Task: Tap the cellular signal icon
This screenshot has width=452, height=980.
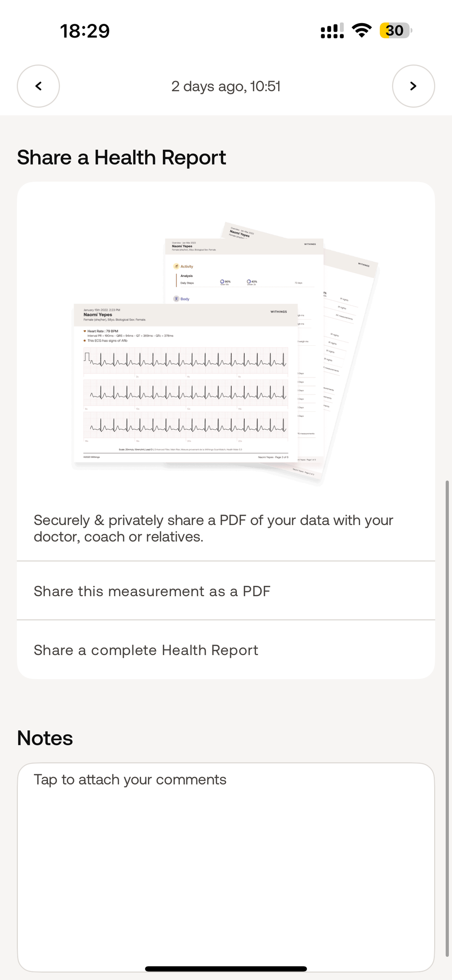Action: point(332,31)
